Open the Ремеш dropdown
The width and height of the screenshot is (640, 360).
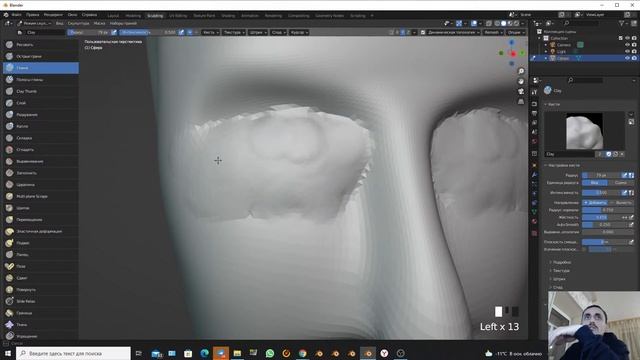point(493,32)
